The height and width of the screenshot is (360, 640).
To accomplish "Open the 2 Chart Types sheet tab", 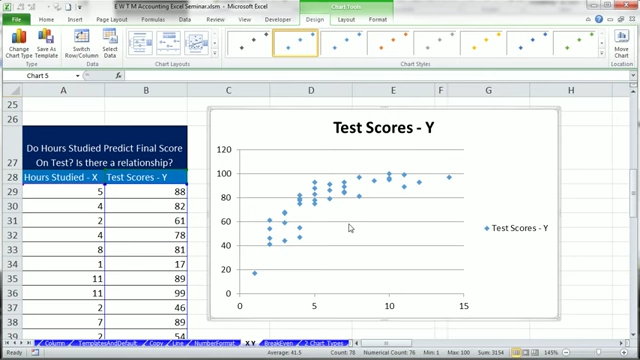I will pyautogui.click(x=324, y=343).
